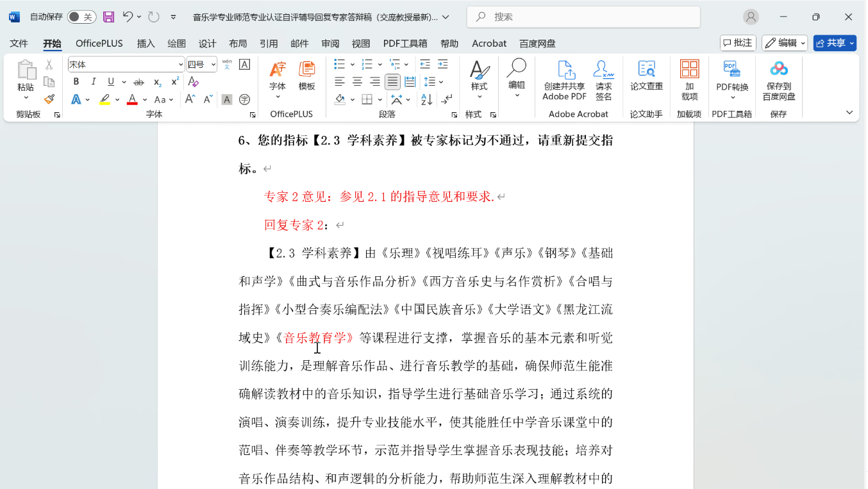Click numbered list icon

(x=367, y=64)
